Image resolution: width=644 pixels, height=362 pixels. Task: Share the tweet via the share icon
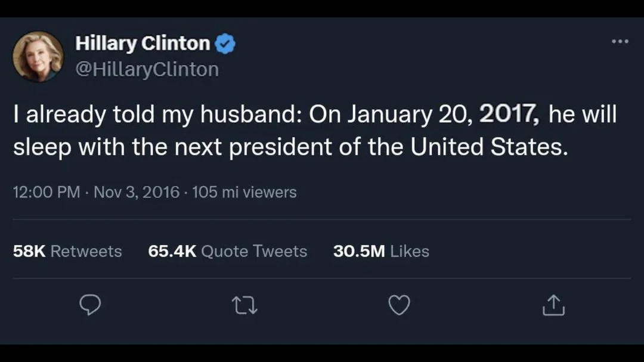(553, 305)
